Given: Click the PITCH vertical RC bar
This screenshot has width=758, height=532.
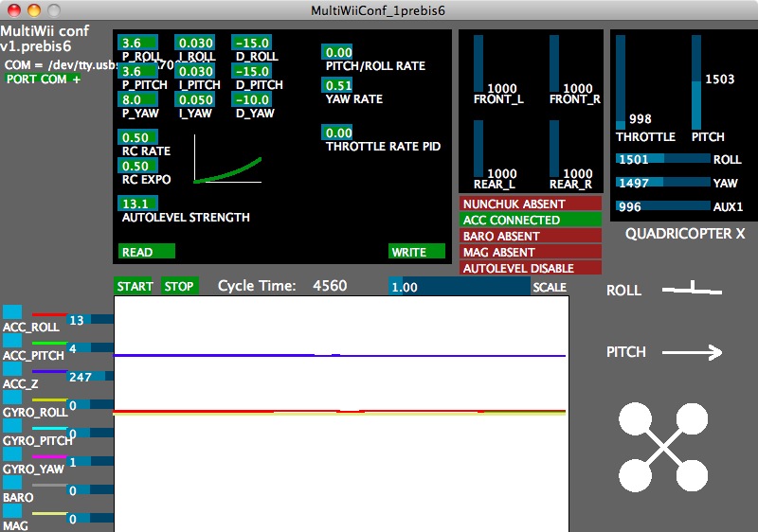Looking at the screenshot, I should coord(696,82).
